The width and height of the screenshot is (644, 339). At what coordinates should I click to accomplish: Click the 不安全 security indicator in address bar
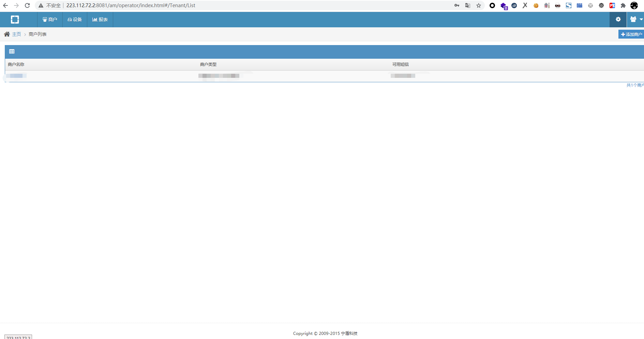click(x=50, y=5)
